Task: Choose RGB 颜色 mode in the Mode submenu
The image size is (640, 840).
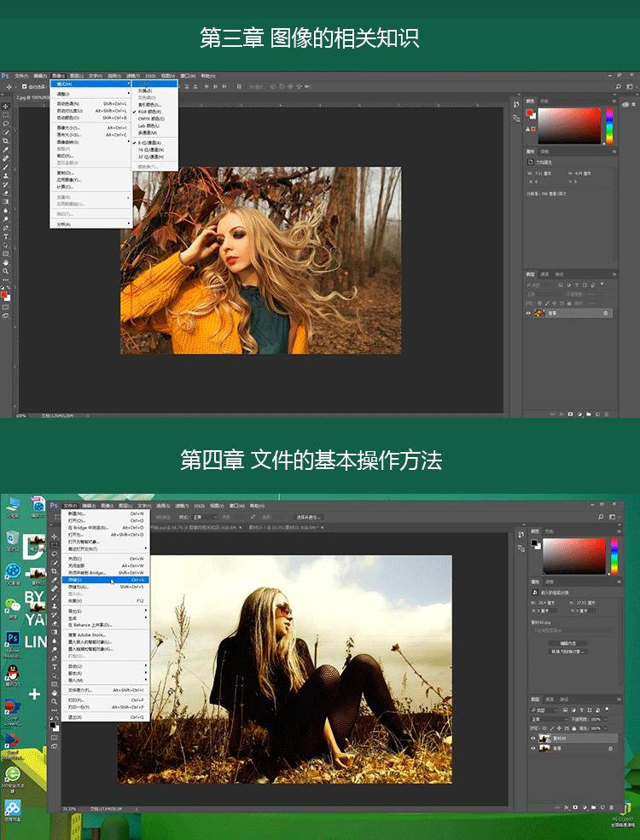Action: [x=155, y=112]
